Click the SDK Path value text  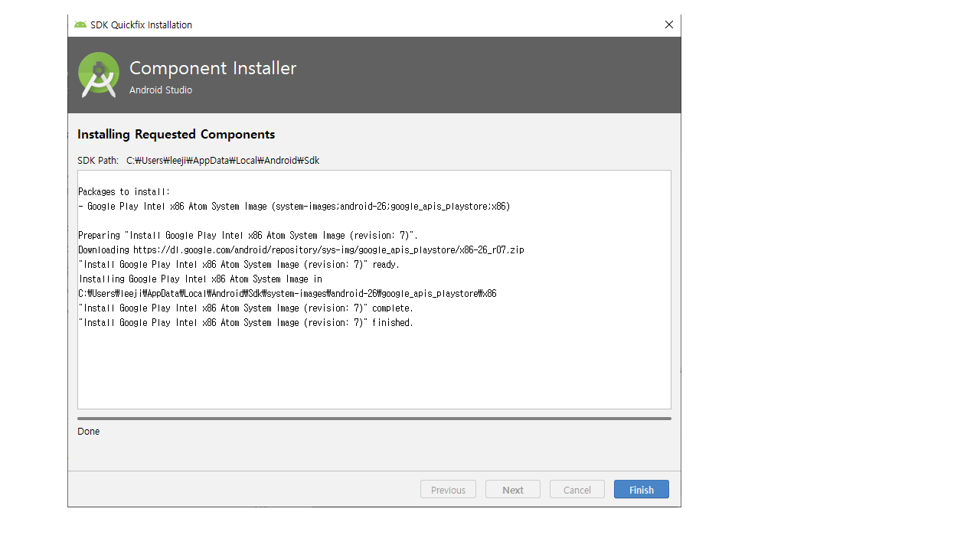[223, 161]
